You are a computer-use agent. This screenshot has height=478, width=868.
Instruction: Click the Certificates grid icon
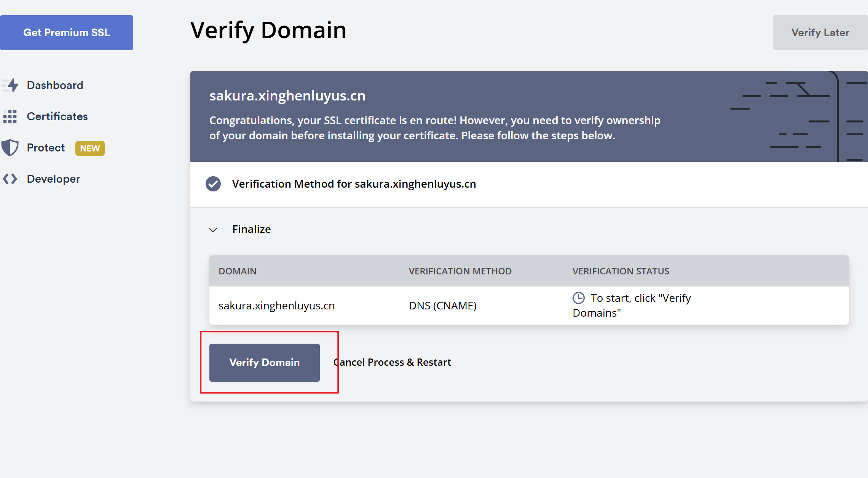click(x=10, y=116)
